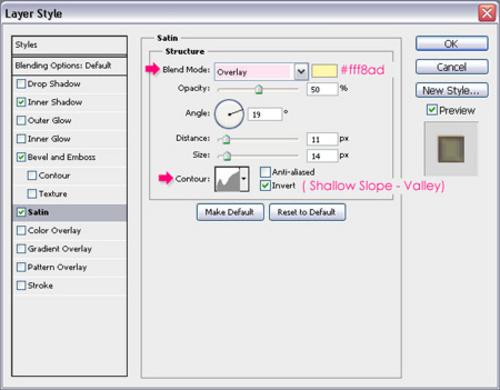Enable the Anti-aliased checkbox
This screenshot has width=500, height=390.
click(x=265, y=172)
